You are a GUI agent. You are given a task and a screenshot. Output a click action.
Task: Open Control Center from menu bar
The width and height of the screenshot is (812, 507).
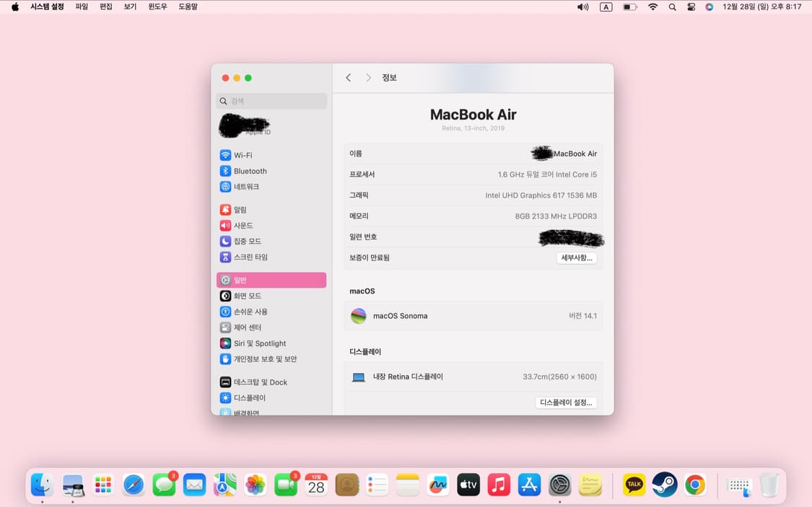click(x=691, y=6)
